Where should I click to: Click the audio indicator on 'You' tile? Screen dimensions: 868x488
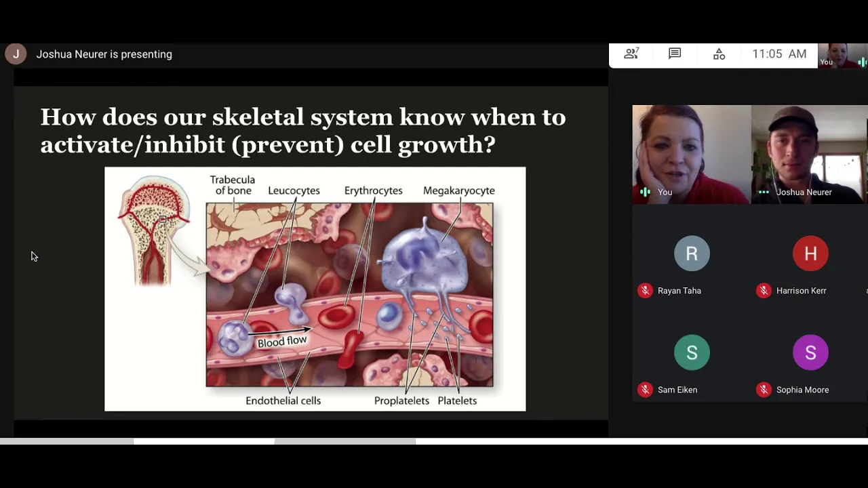[x=645, y=192]
